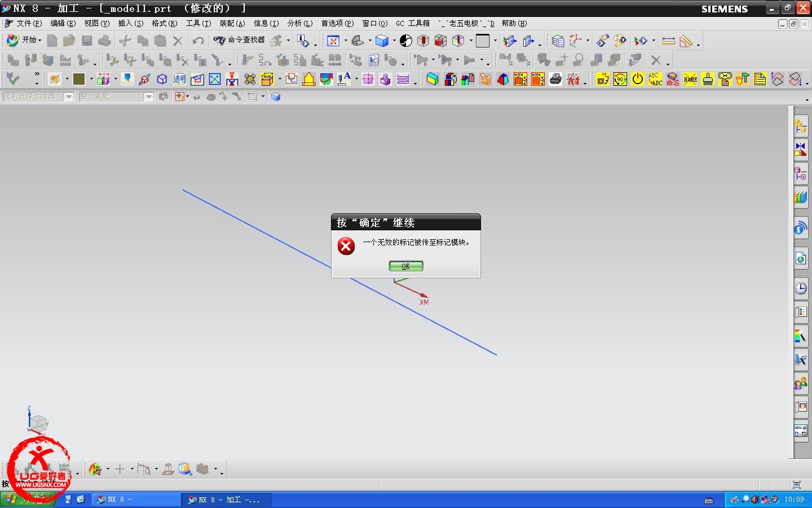Open the 插入(S) menu
This screenshot has width=812, height=508.
coord(130,23)
